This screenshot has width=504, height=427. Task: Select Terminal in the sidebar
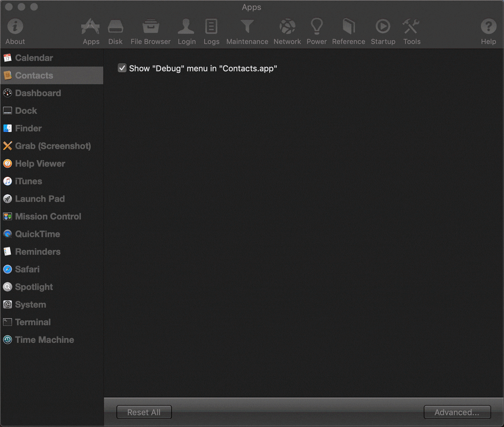(52, 322)
